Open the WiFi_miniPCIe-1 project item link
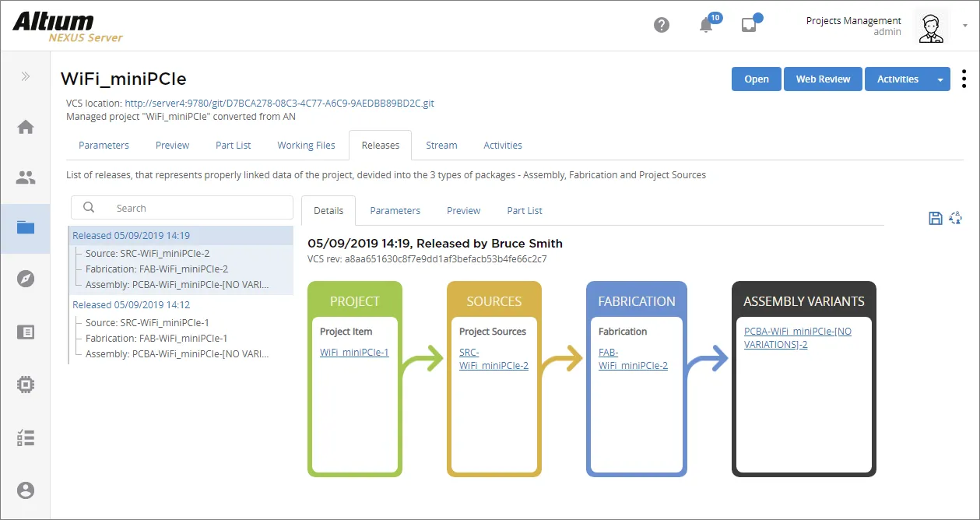This screenshot has height=520, width=980. click(354, 353)
